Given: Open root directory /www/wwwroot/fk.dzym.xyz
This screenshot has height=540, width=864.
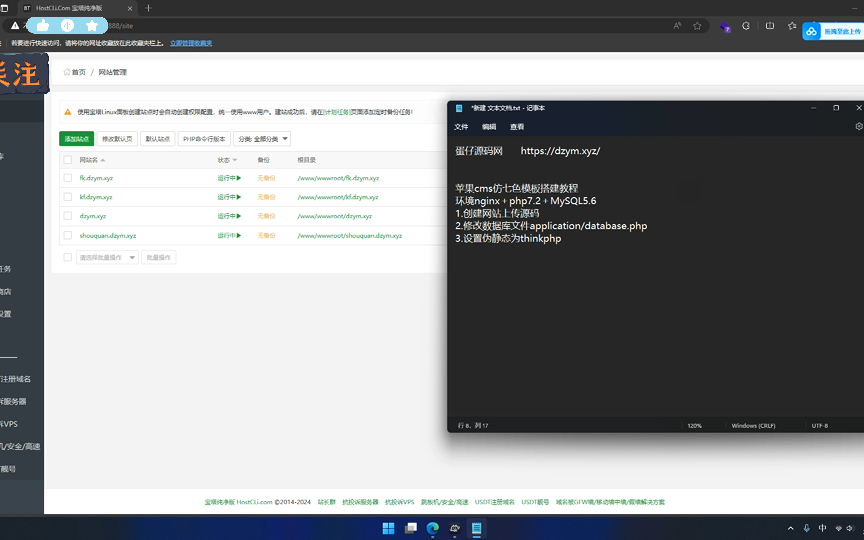Looking at the screenshot, I should (338, 178).
